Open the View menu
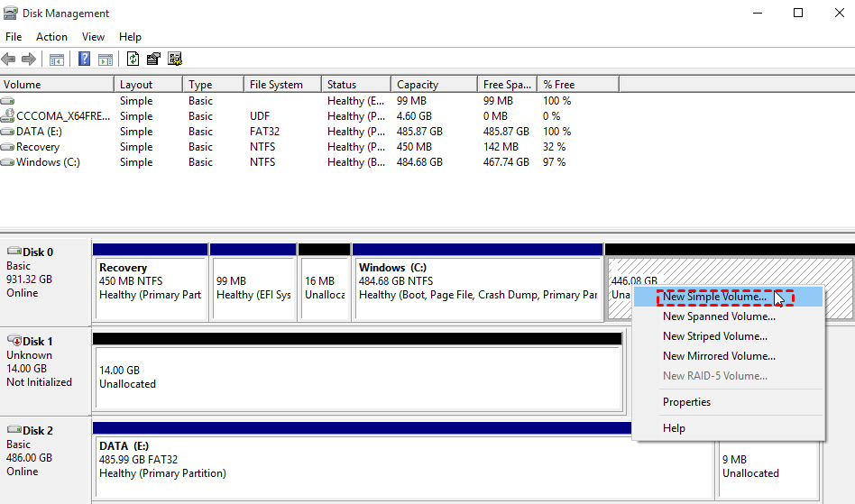 point(93,36)
